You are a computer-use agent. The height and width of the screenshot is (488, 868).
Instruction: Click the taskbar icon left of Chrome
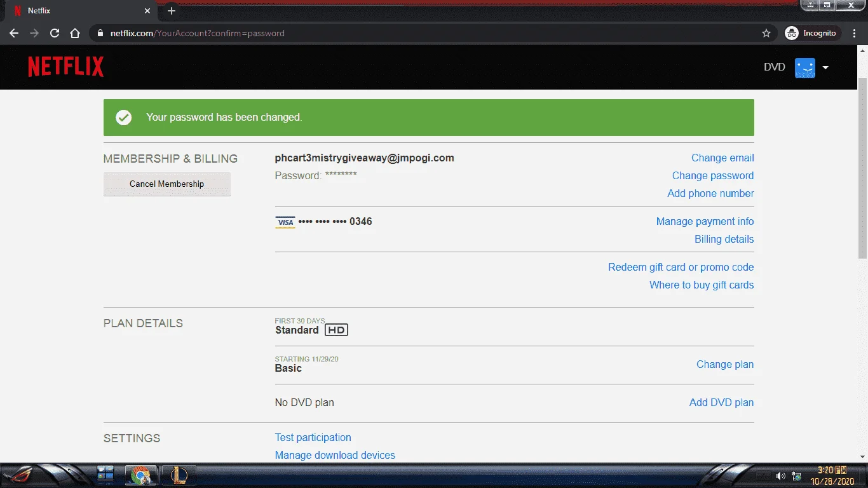[105, 474]
